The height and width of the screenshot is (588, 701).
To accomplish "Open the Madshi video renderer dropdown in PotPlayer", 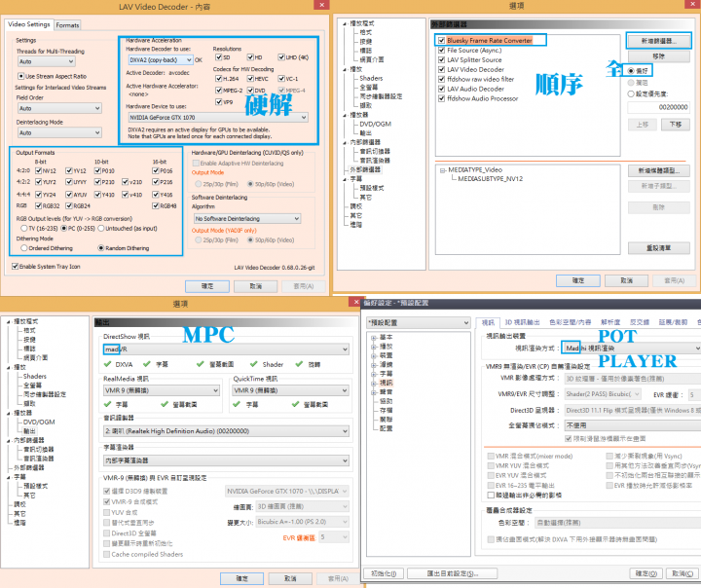I will pos(632,348).
